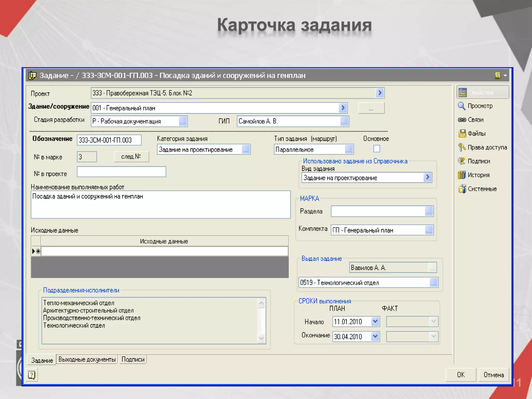
Task: Open the actual Начало date dropdown
Action: (434, 322)
